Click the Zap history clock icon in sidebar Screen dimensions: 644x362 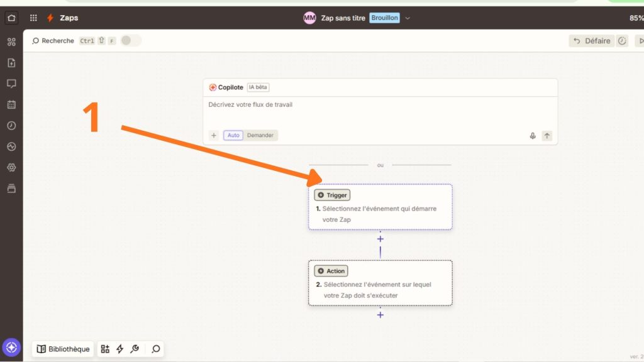pyautogui.click(x=11, y=125)
